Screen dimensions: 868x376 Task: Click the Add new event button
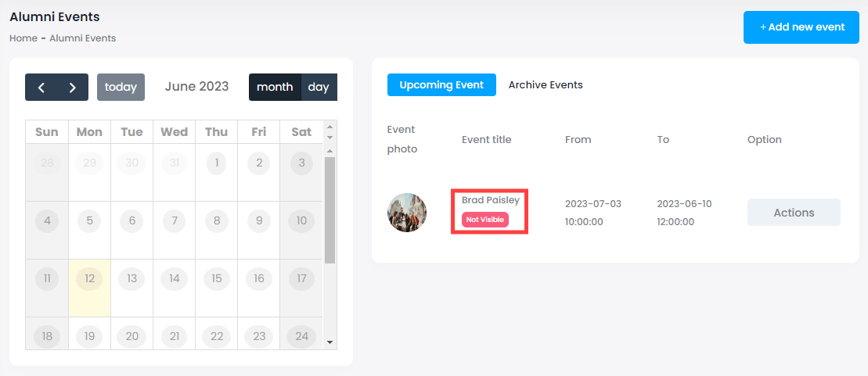click(x=802, y=27)
